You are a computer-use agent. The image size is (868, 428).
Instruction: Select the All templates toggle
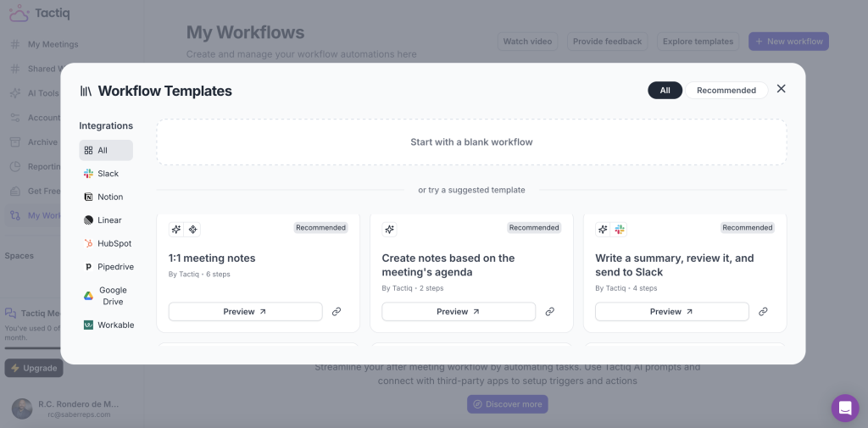pyautogui.click(x=665, y=91)
